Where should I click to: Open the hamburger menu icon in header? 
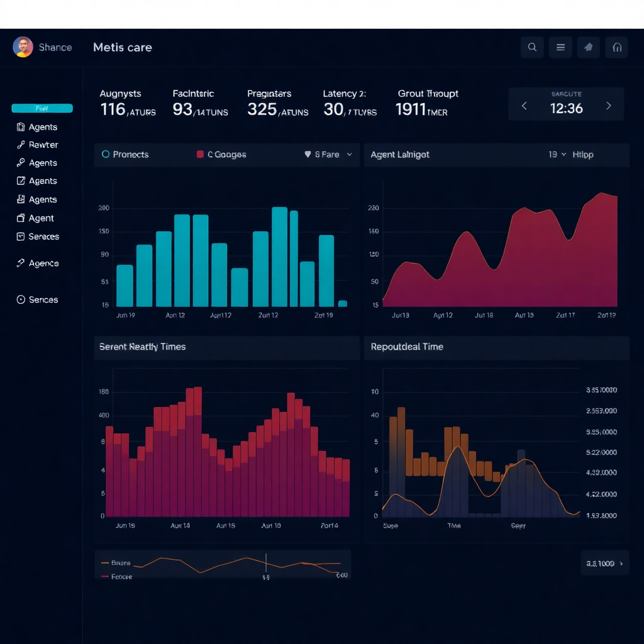[560, 47]
